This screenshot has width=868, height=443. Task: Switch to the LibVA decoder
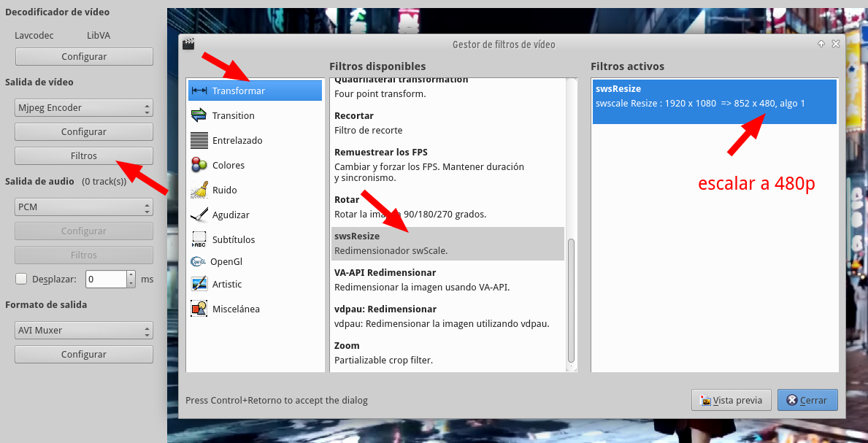pyautogui.click(x=99, y=35)
